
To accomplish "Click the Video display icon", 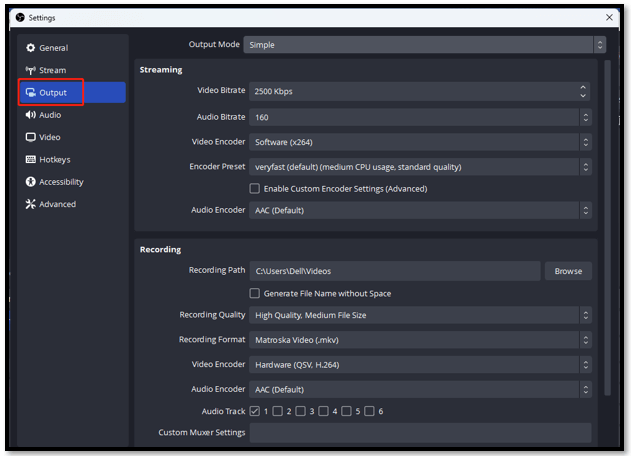I will point(31,137).
